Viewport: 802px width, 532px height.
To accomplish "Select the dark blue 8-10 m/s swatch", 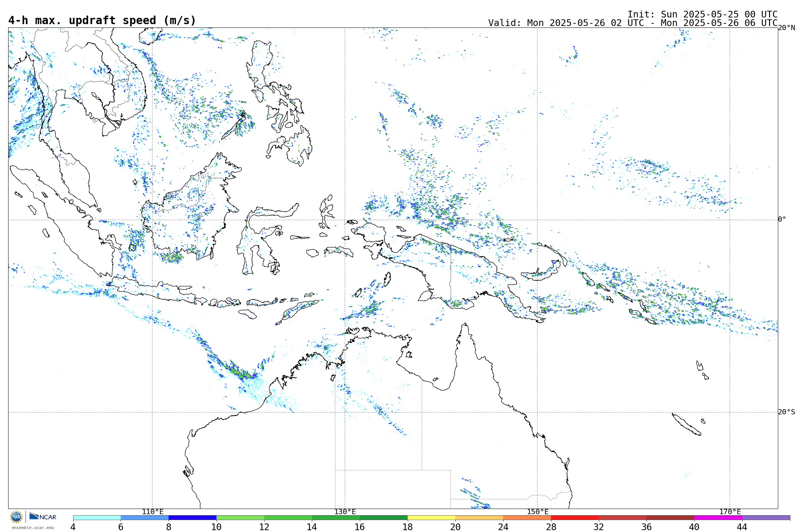I will (192, 518).
